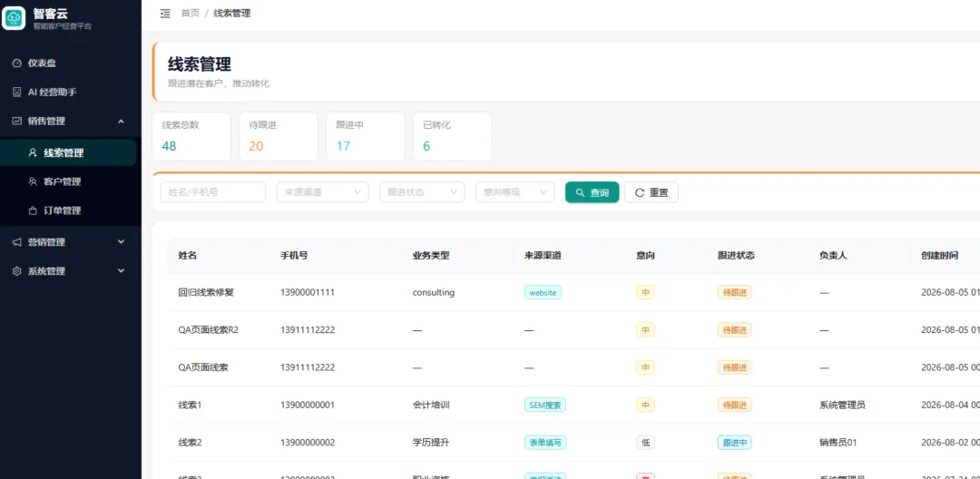Click the 跟进中 17 stat card
980x479 pixels.
click(x=365, y=136)
